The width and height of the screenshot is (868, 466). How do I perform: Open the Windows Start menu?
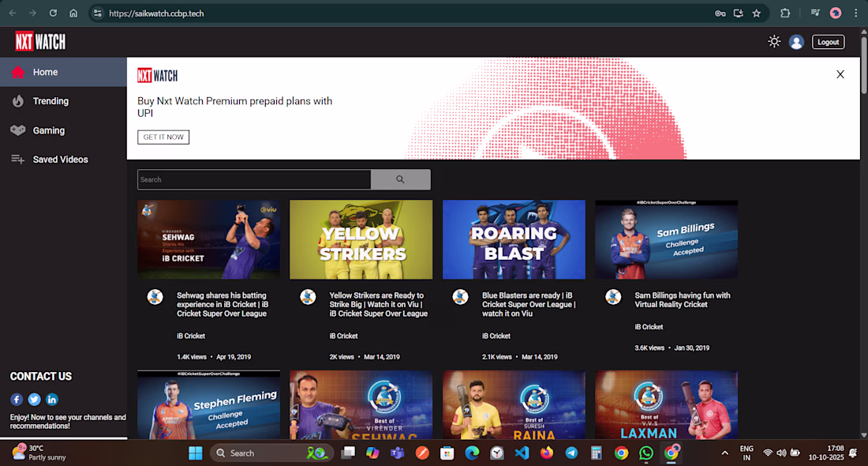pos(196,453)
